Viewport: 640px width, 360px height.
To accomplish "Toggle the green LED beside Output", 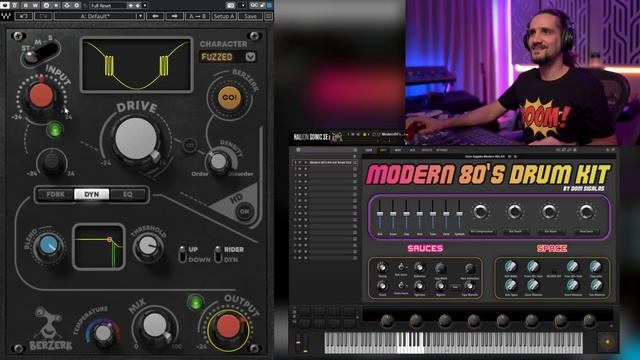I will (x=195, y=302).
